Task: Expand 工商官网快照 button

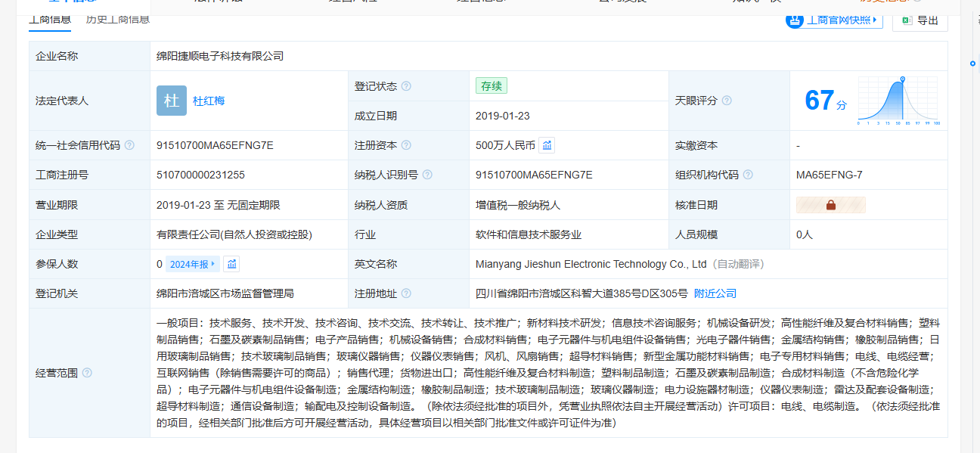Action: 835,20
